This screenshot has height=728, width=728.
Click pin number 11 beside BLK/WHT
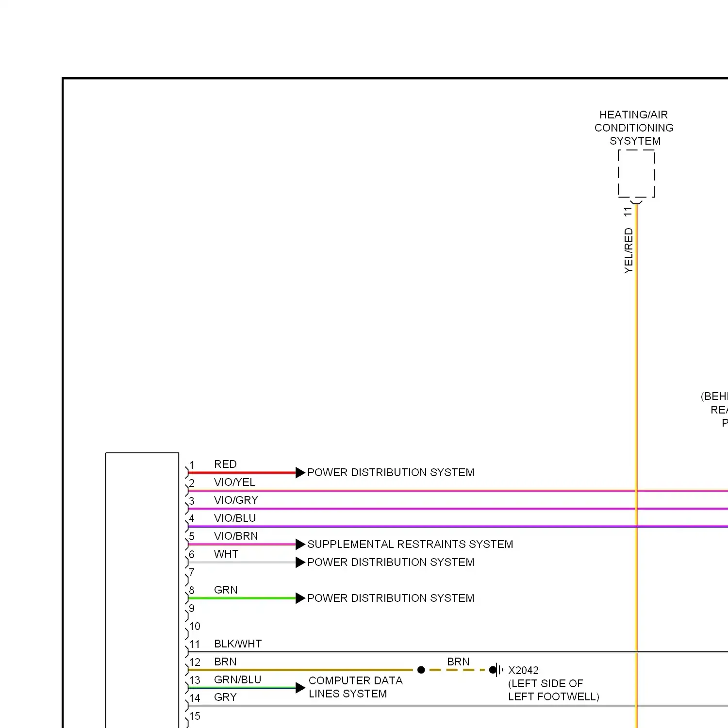click(195, 644)
